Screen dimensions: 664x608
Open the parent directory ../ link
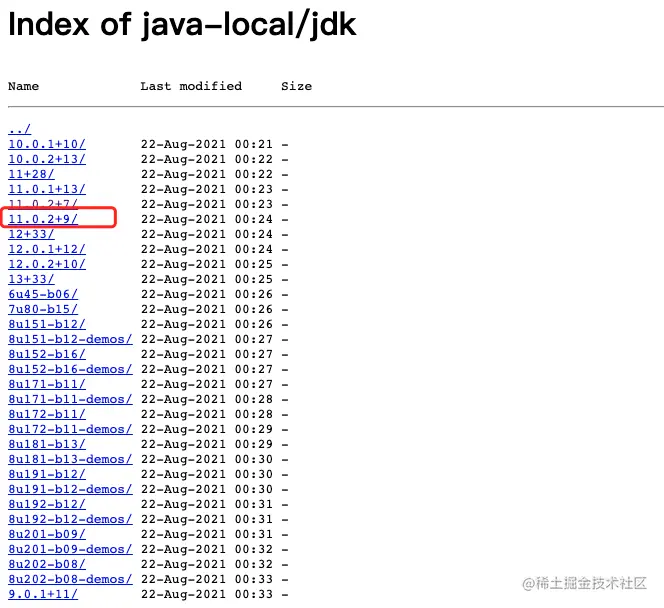[x=19, y=129]
